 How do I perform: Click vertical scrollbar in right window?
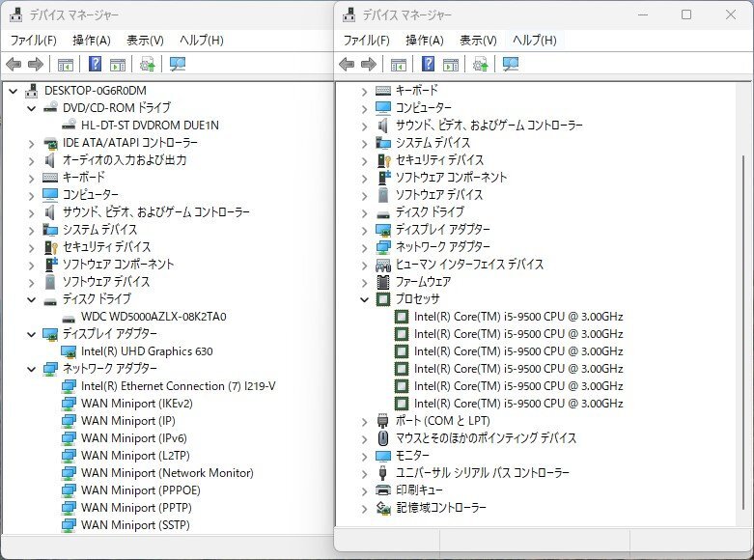point(743,332)
